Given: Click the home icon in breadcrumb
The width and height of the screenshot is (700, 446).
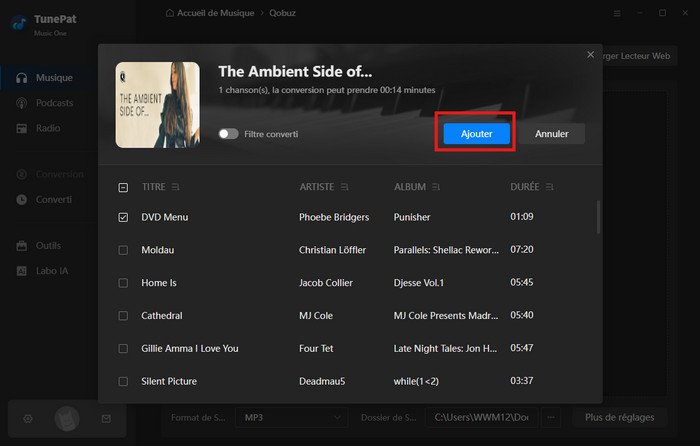Looking at the screenshot, I should 170,13.
